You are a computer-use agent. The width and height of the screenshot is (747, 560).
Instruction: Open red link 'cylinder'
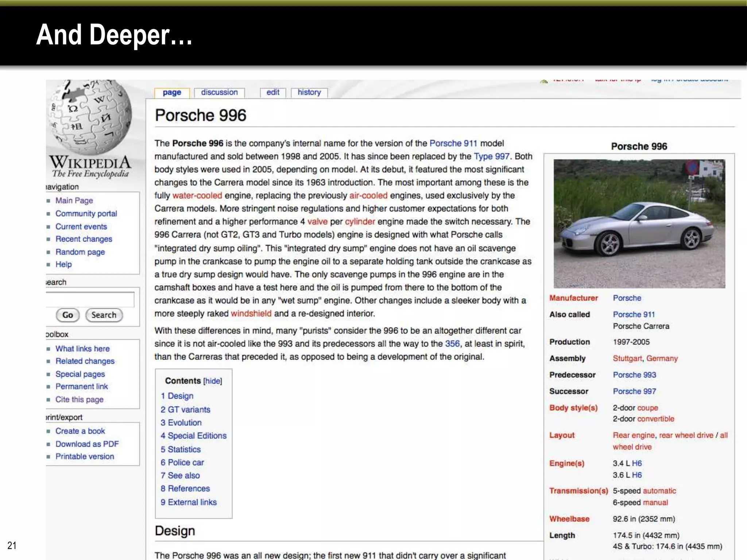pos(360,222)
